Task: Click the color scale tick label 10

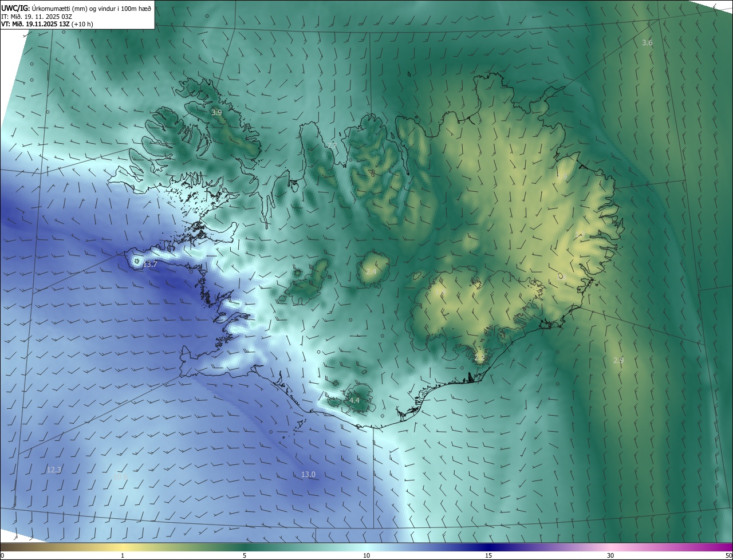Action: tap(366, 555)
